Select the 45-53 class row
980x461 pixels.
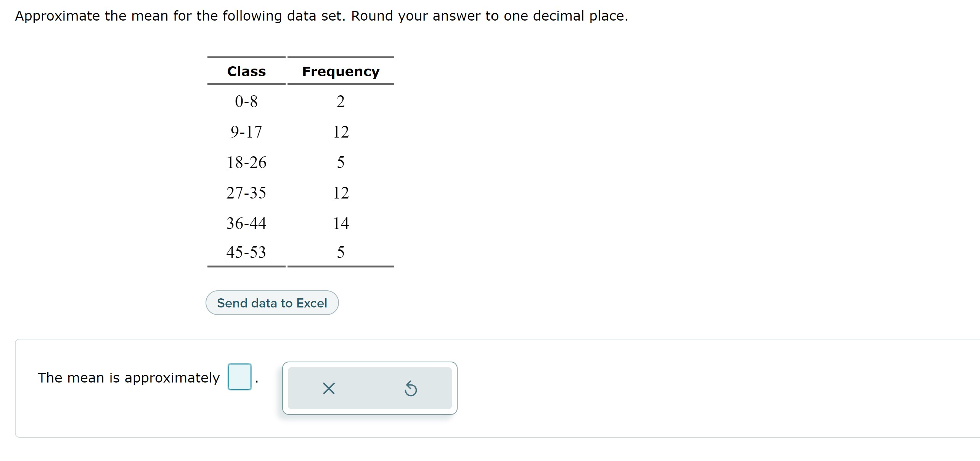246,251
